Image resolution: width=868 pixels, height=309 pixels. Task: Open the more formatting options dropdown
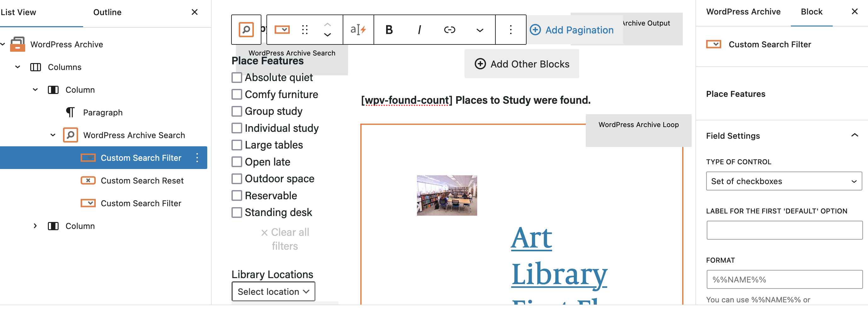click(480, 30)
